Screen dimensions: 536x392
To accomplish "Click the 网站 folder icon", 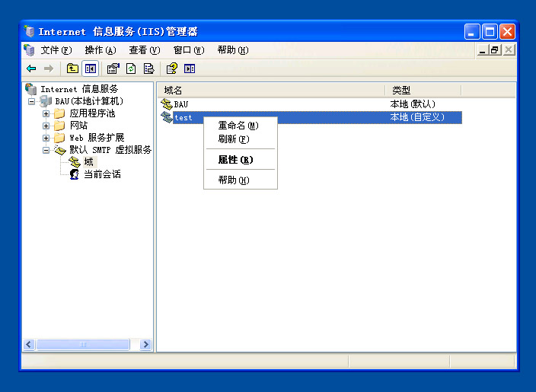I will pyautogui.click(x=59, y=126).
